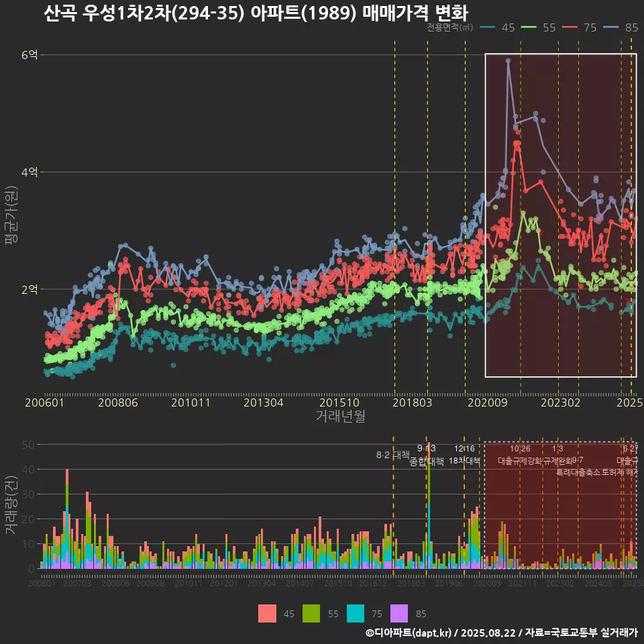
Task: Click the '©디아파트(dapt.kr)' source credit
Action: point(409,633)
